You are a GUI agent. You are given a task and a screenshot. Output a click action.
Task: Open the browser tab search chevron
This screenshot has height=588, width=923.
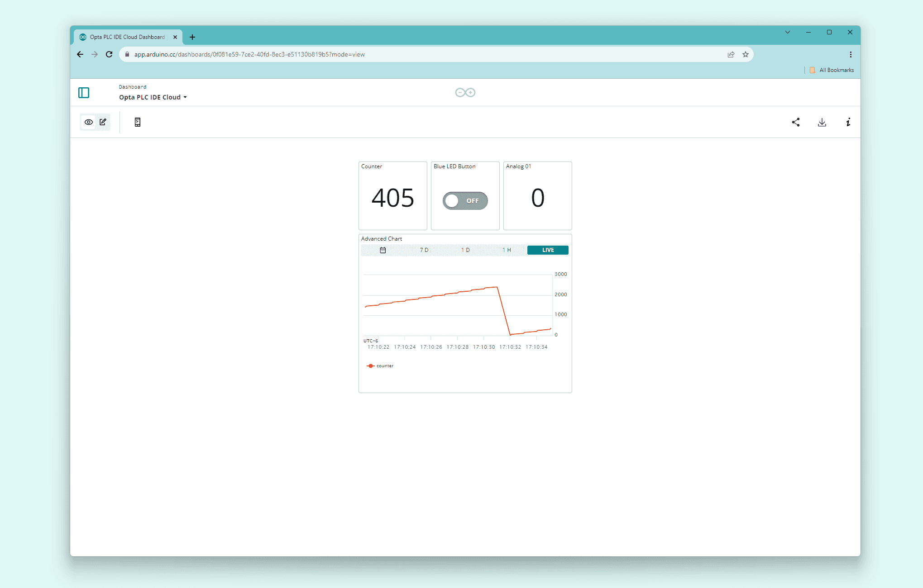coord(788,32)
